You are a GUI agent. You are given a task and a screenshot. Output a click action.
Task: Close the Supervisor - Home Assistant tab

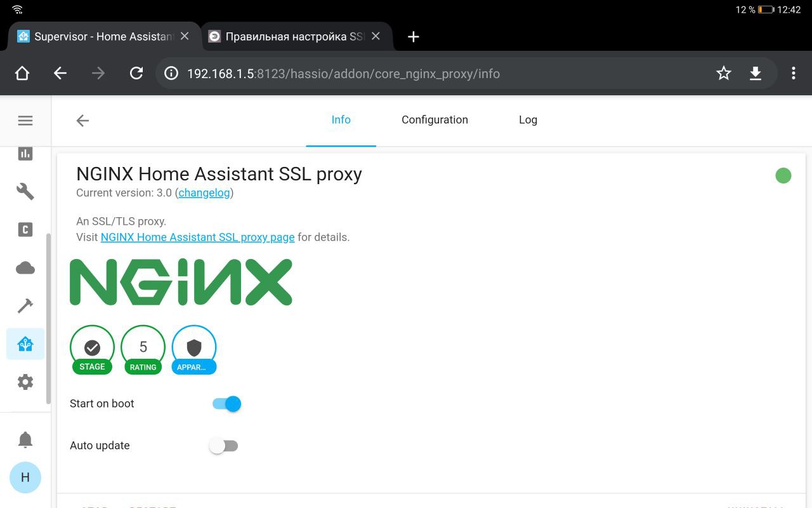click(x=185, y=36)
